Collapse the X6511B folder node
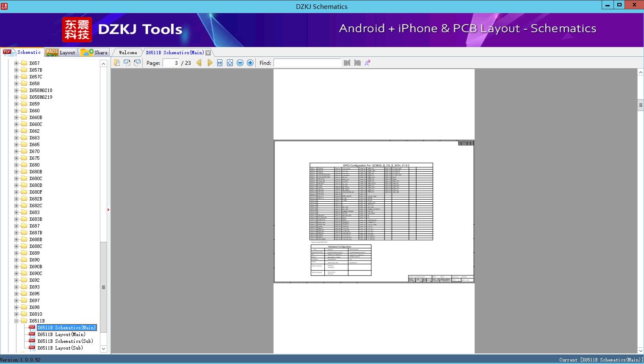The width and height of the screenshot is (644, 364). 17,321
